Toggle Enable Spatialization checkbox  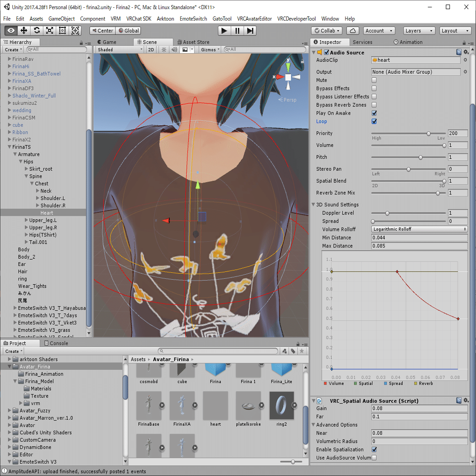tap(374, 449)
